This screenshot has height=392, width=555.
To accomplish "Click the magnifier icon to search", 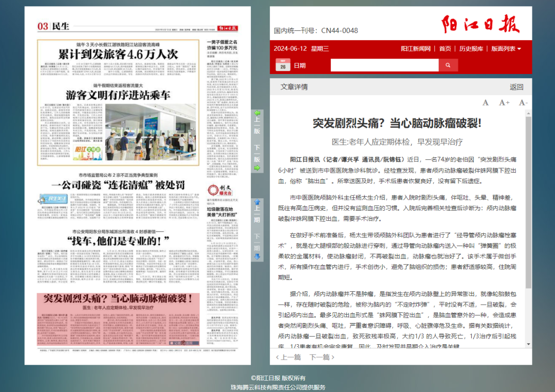I will [448, 65].
